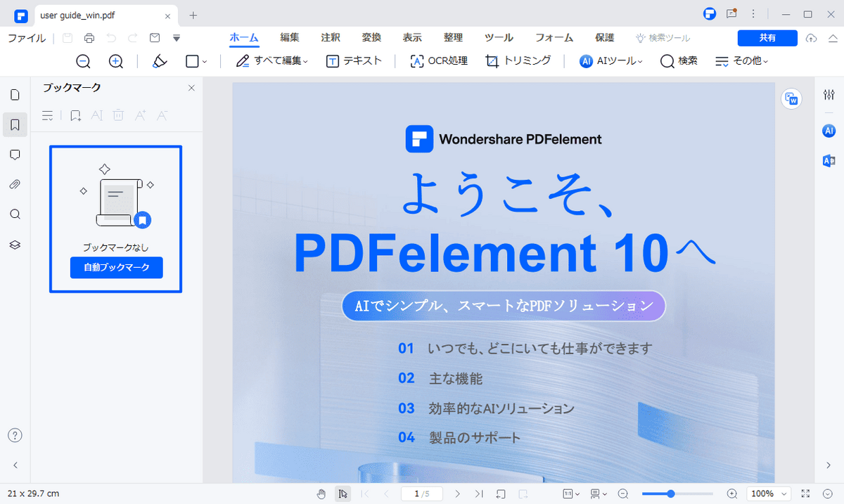
Task: Open the ファイル menu
Action: coord(26,38)
